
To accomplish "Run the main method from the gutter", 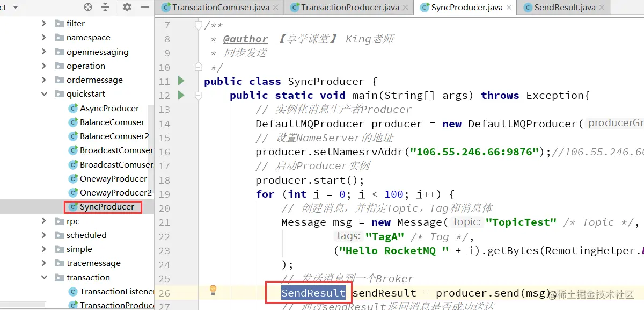I will tap(181, 95).
